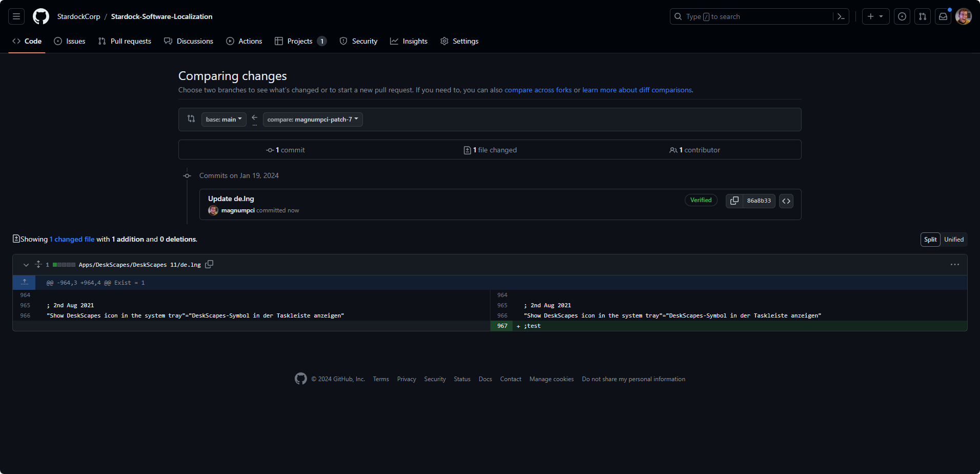
Task: Select added line number 967
Action: [502, 326]
